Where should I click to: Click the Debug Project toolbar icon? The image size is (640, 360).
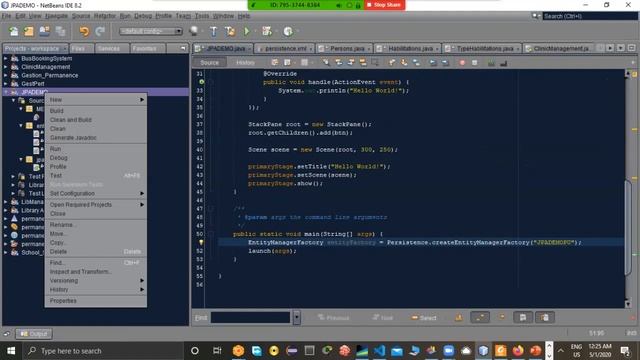[267, 31]
